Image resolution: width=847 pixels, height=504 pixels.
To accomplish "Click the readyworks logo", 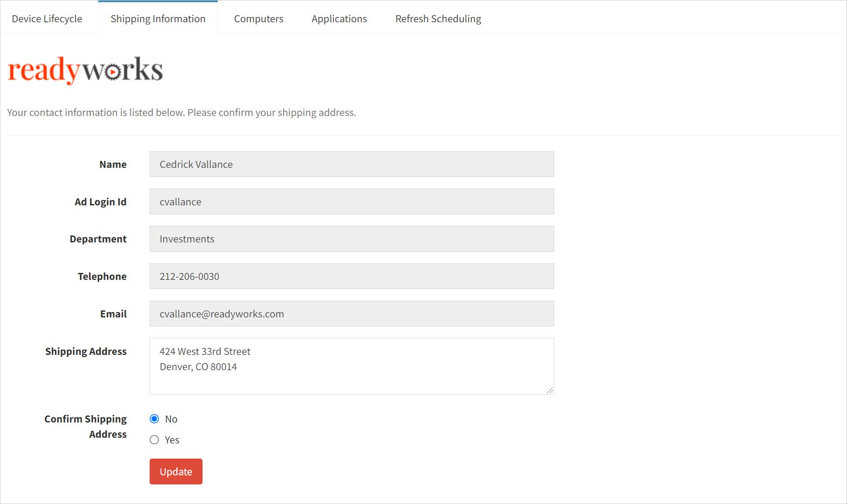I will pyautogui.click(x=85, y=70).
